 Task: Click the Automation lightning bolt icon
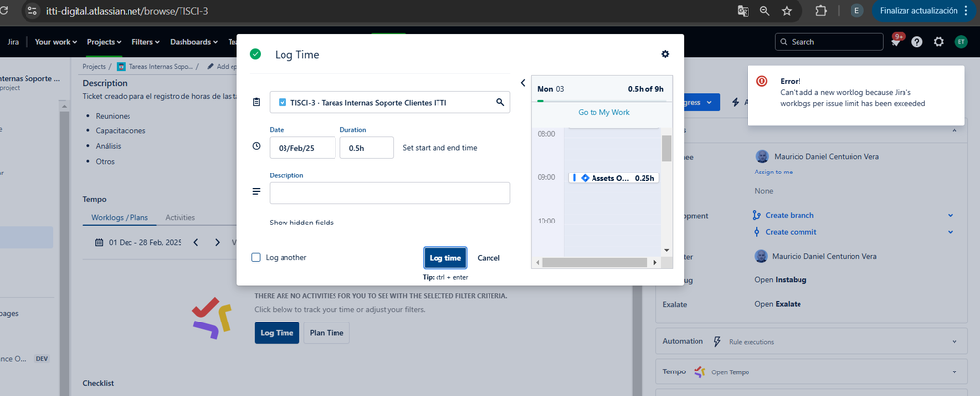[717, 342]
